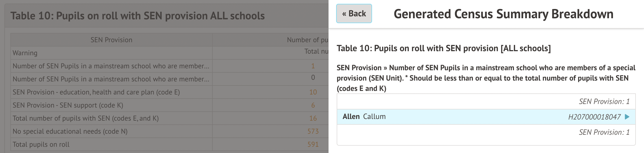
Task: Select the Total pupils on roll row label
Action: pyautogui.click(x=41, y=144)
